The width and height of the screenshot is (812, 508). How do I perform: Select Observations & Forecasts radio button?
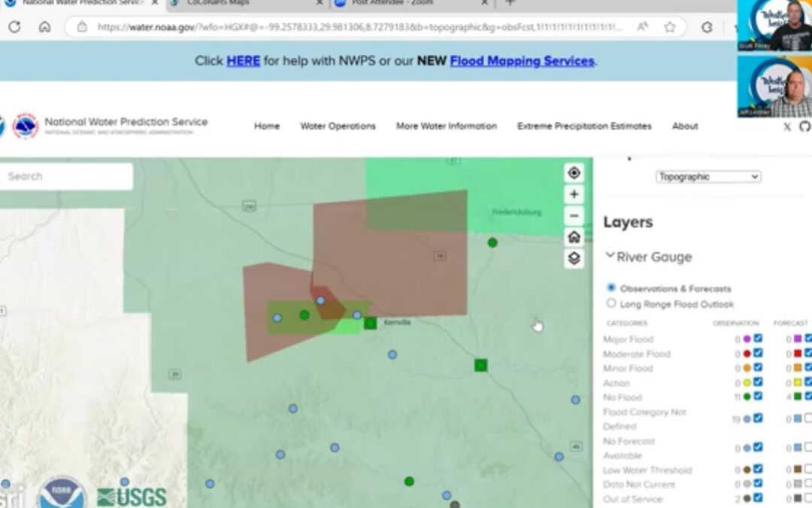[611, 287]
